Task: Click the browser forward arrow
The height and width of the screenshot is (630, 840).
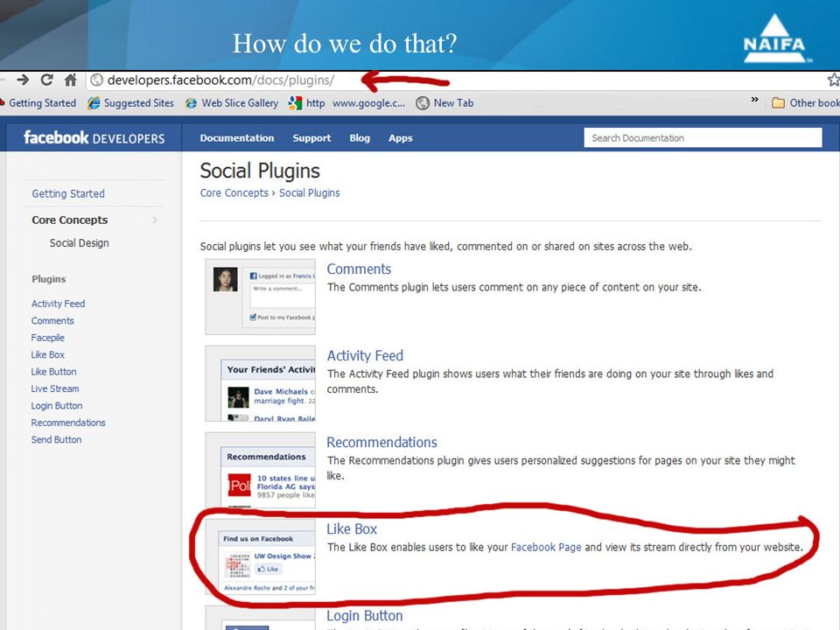Action: pyautogui.click(x=23, y=80)
